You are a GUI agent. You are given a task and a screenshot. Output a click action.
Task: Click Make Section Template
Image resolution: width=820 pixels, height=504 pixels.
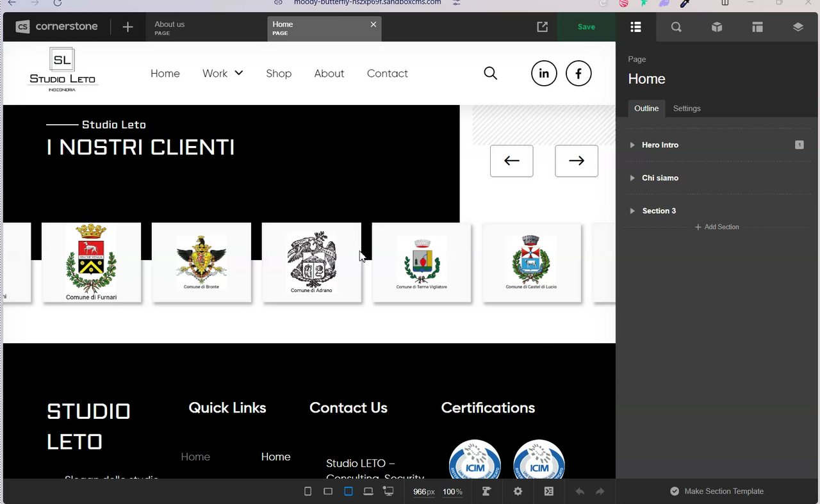click(x=717, y=491)
